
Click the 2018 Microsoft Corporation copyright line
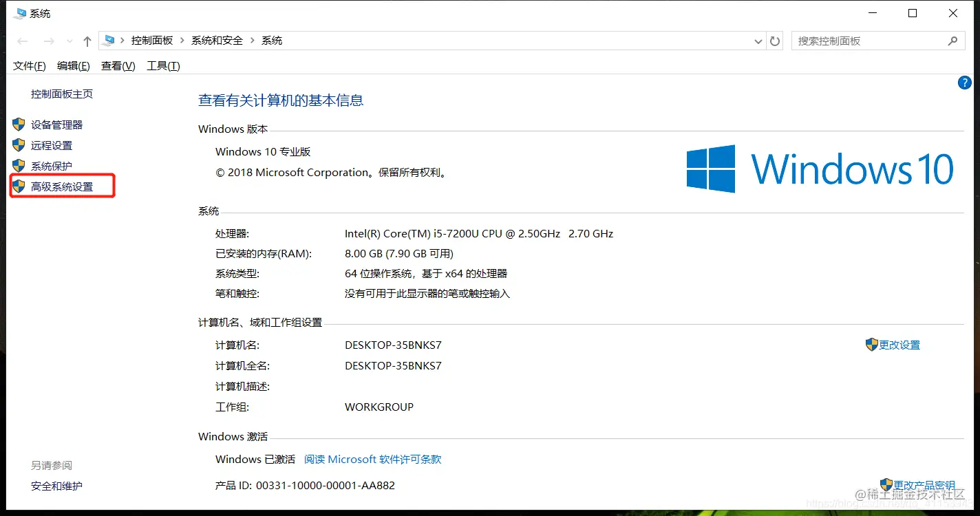332,172
